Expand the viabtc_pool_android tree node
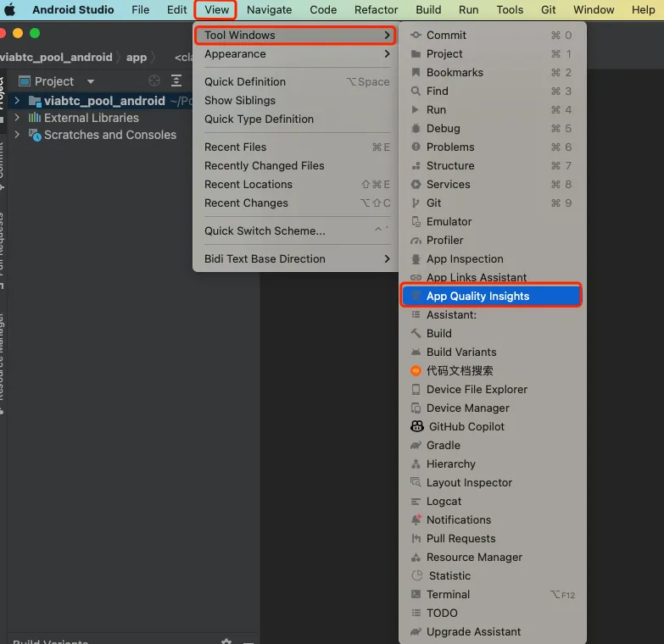This screenshot has height=644, width=664. (17, 101)
